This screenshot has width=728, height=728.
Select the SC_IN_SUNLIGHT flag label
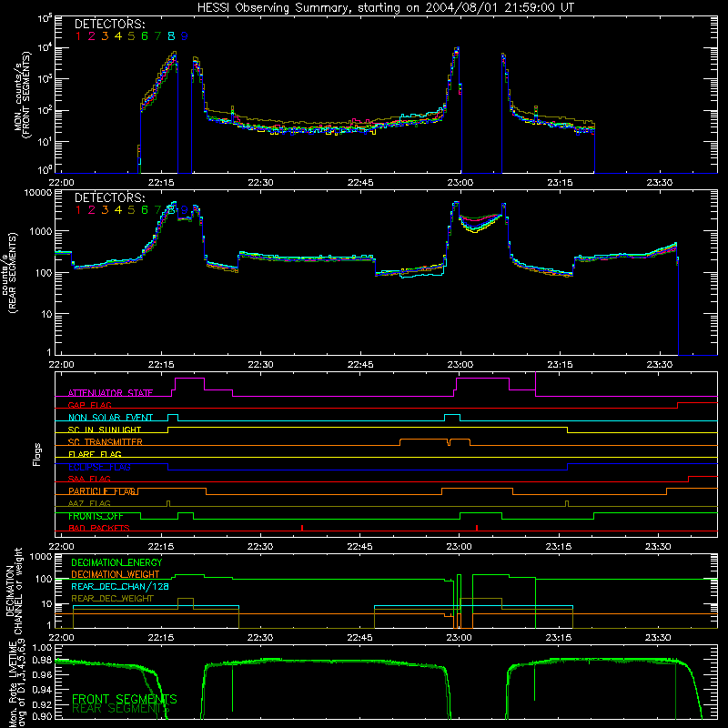(x=105, y=430)
